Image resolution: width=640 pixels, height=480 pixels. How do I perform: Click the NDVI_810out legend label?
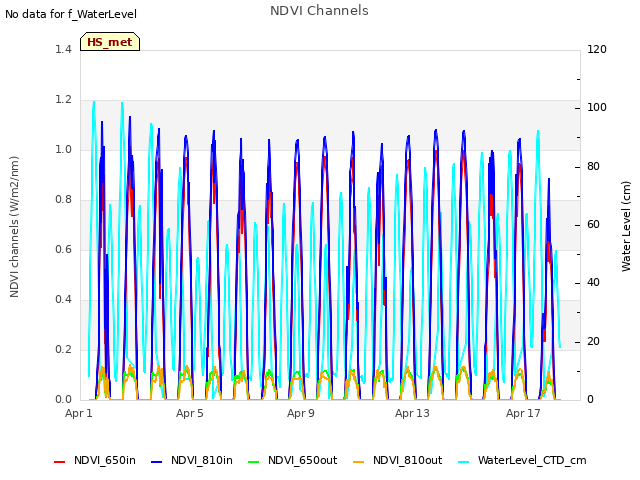[x=407, y=460]
